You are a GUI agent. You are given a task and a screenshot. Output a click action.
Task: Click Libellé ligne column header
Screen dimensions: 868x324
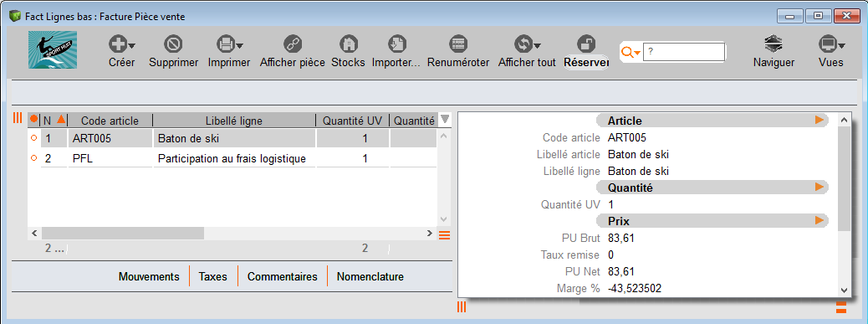click(x=233, y=121)
